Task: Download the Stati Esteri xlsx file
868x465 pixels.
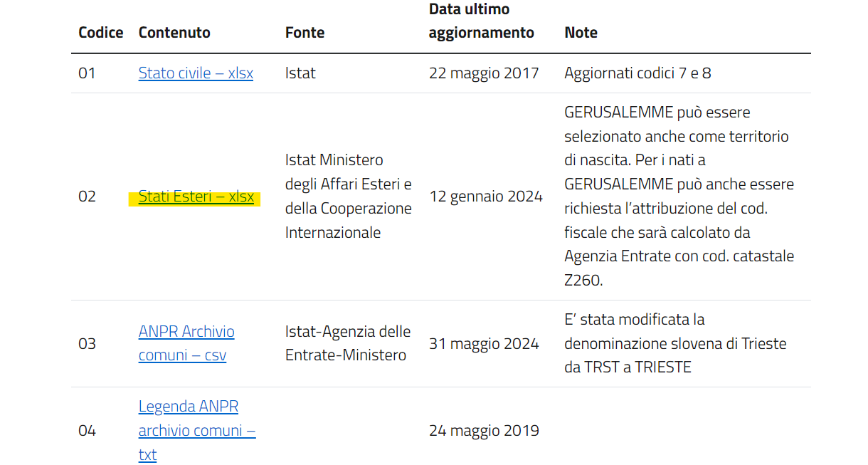Action: [196, 197]
